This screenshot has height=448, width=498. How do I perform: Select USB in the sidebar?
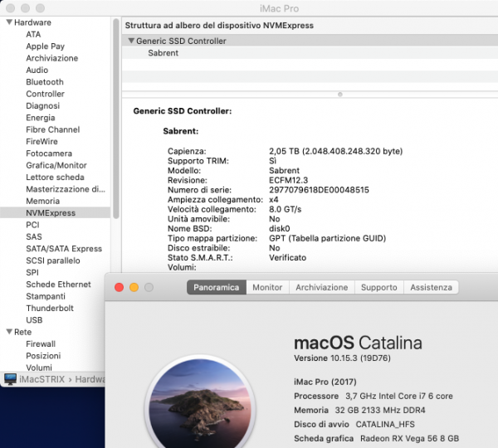point(34,320)
